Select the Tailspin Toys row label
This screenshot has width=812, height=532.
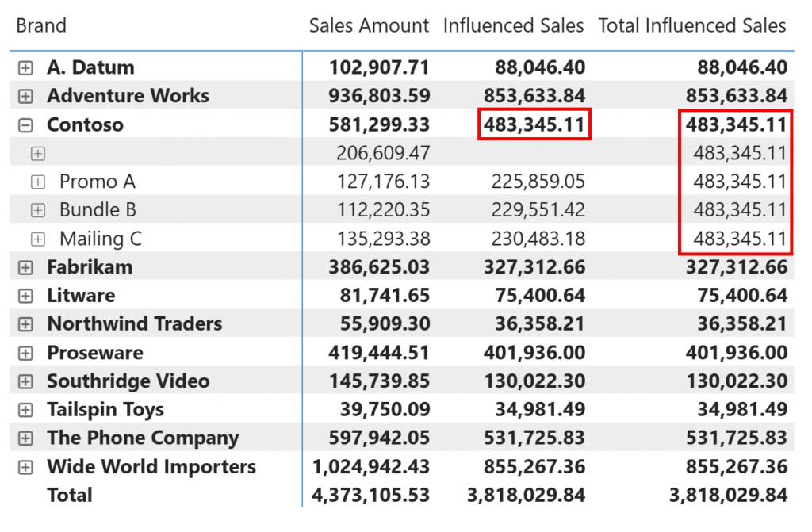105,410
